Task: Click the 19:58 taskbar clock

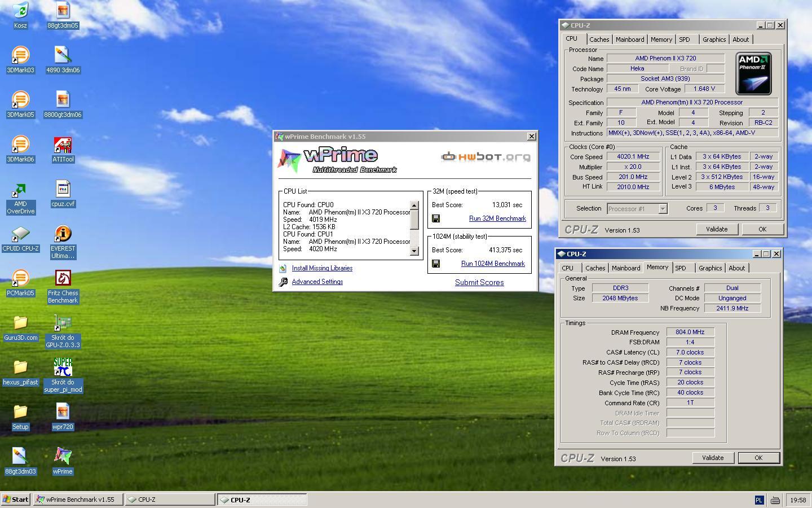Action: tap(798, 500)
